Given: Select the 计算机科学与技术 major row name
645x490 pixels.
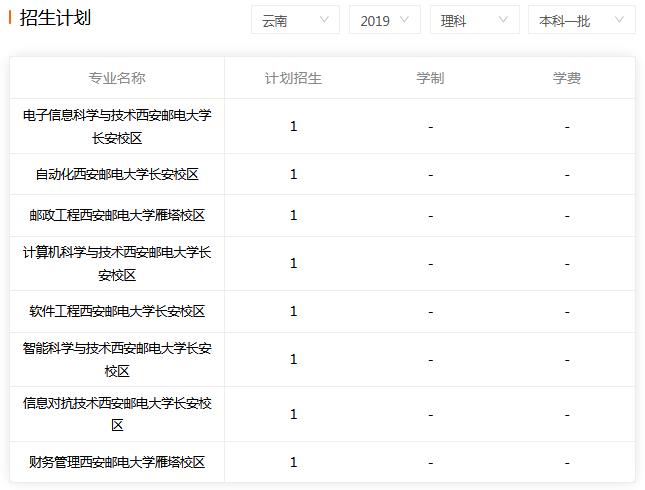Looking at the screenshot, I should 117,263.
